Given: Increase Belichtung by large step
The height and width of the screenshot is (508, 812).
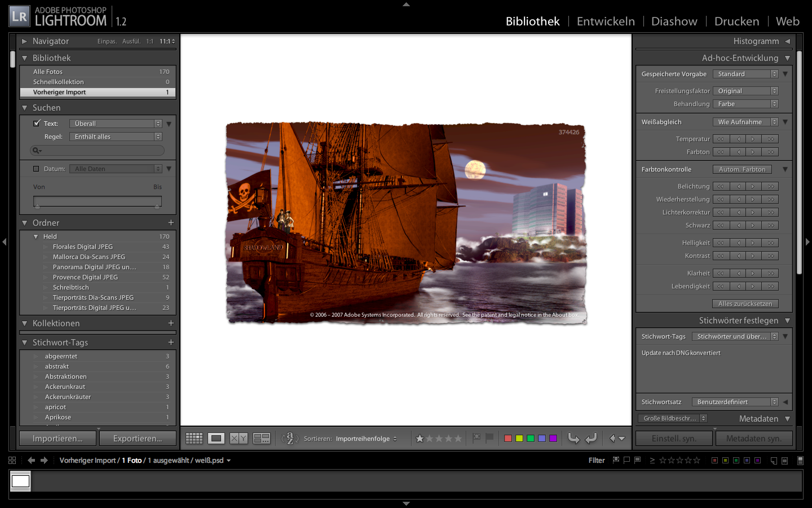Looking at the screenshot, I should 770,186.
